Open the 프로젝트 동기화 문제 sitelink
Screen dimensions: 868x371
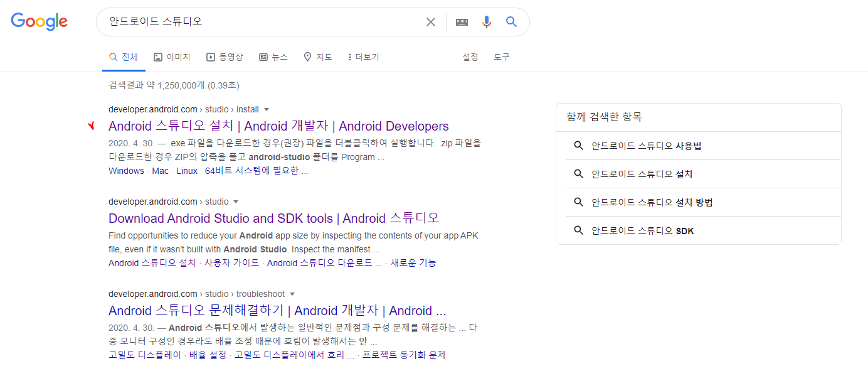click(404, 355)
